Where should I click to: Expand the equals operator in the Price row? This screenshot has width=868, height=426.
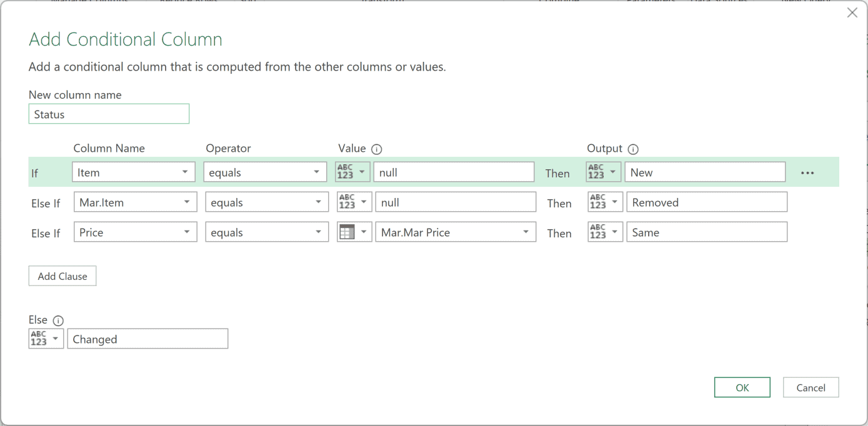click(x=267, y=232)
